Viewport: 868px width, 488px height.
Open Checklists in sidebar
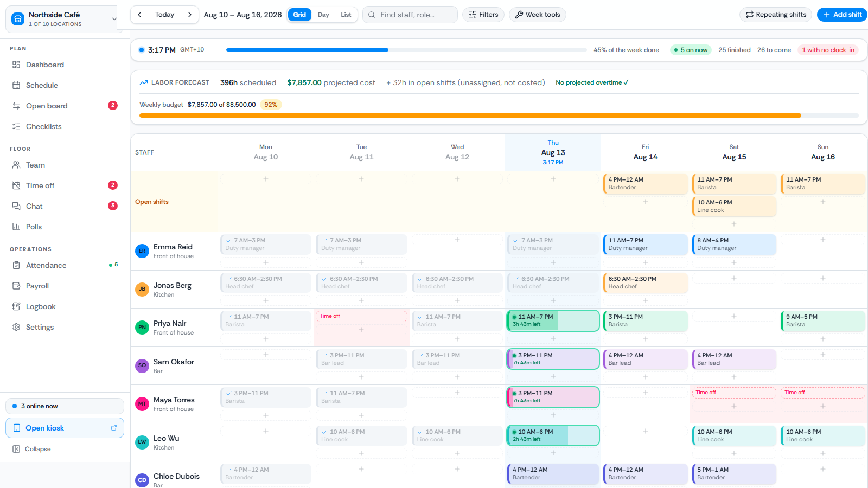click(x=65, y=126)
